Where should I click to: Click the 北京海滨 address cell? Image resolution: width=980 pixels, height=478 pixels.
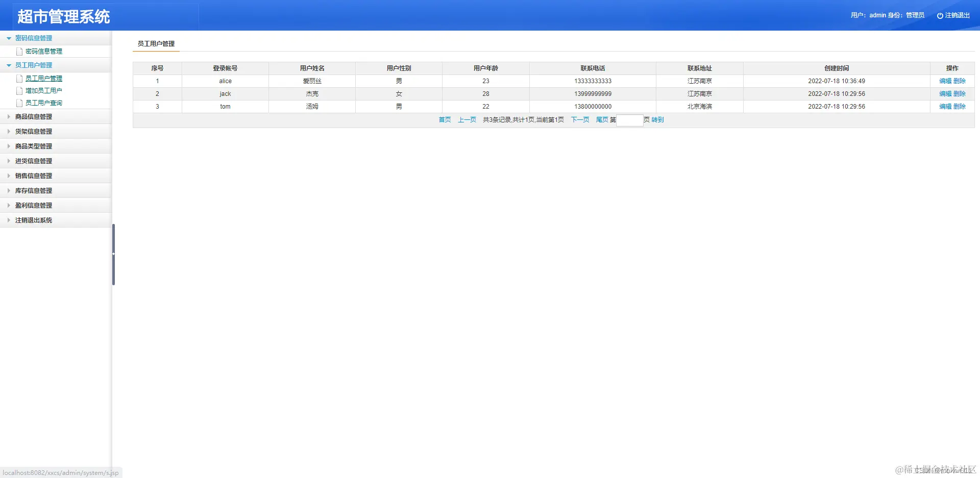click(700, 107)
